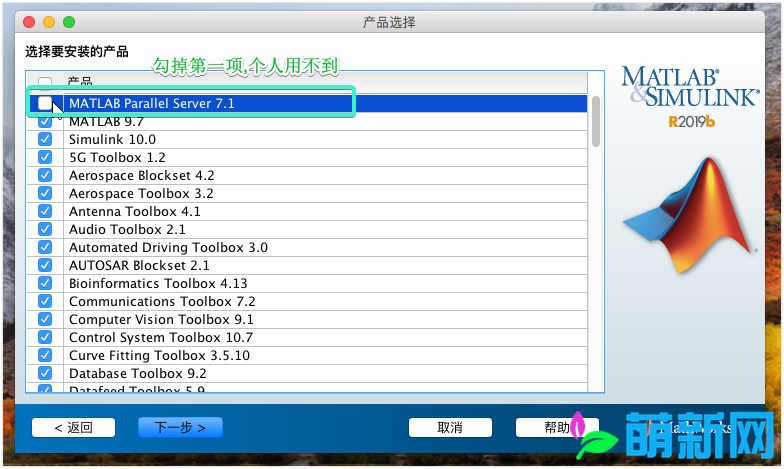Click the 返回 back button
The height and width of the screenshot is (469, 784).
click(74, 428)
